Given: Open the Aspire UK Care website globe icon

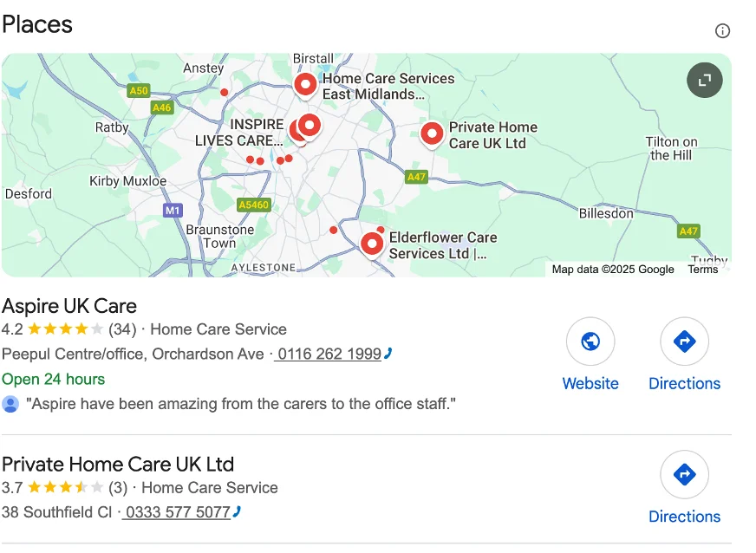Looking at the screenshot, I should coord(590,342).
